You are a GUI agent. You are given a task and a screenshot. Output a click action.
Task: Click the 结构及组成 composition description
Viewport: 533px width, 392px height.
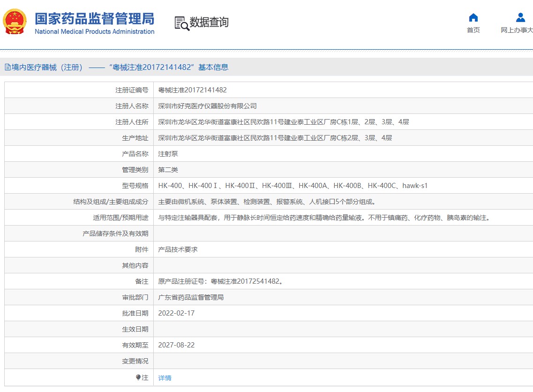tap(267, 202)
